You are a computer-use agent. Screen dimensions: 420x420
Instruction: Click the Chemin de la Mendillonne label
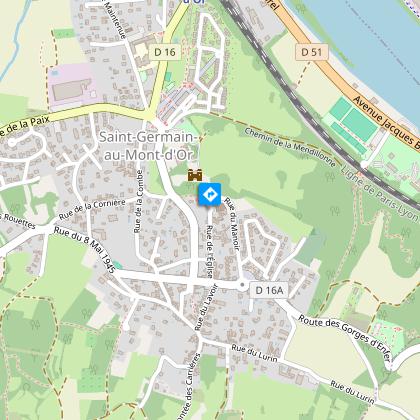[290, 147]
